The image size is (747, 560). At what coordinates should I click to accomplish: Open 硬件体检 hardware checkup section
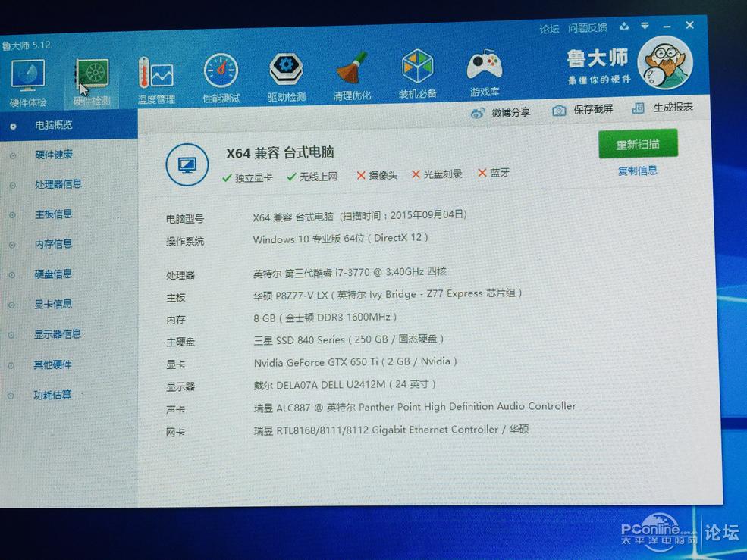[28, 82]
